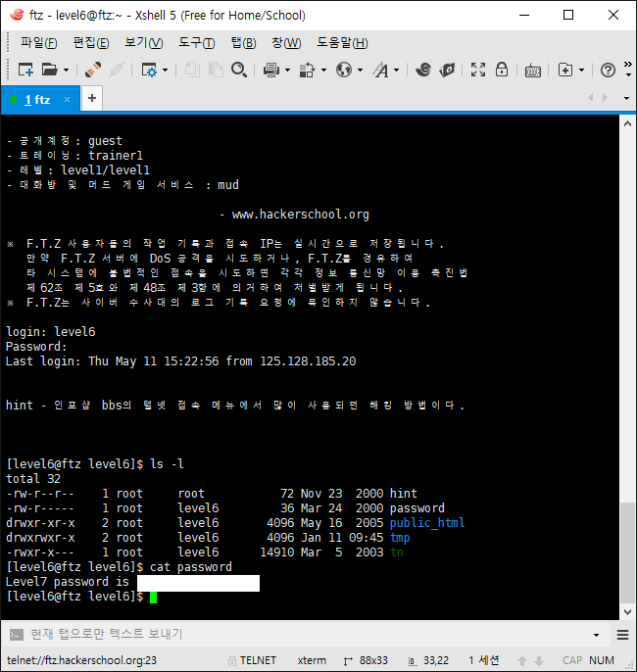Click the New tab layout plus icon
The image size is (637, 672).
tap(565, 70)
